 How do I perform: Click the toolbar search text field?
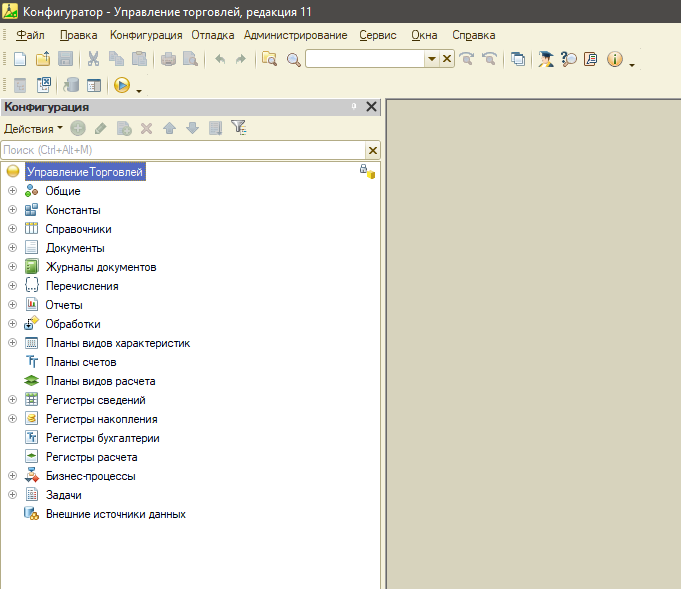(365, 59)
